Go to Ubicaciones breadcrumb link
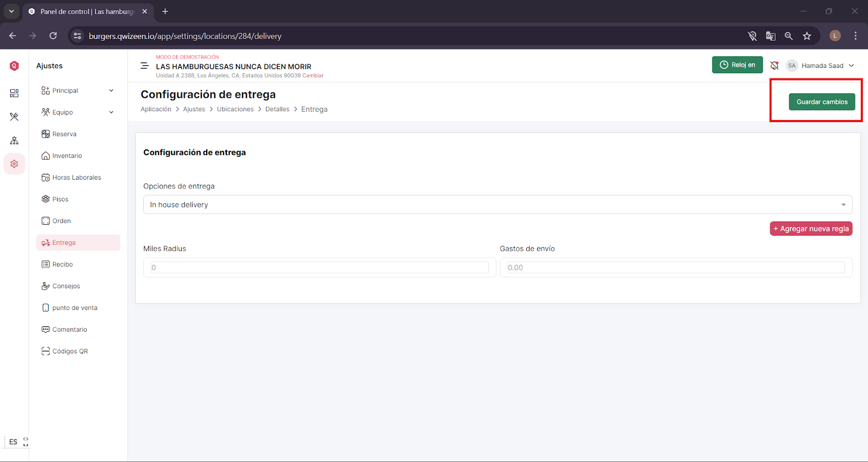The width and height of the screenshot is (868, 462). pos(235,109)
